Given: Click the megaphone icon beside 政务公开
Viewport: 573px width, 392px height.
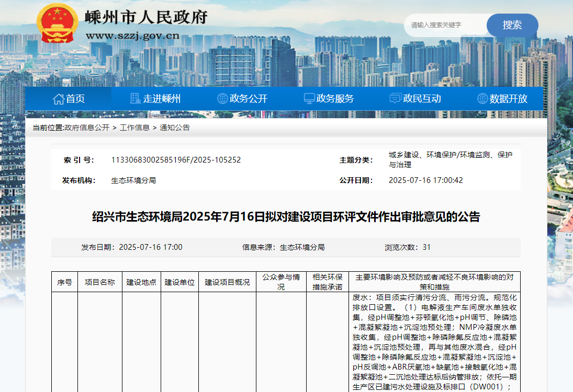Looking at the screenshot, I should pos(223,98).
